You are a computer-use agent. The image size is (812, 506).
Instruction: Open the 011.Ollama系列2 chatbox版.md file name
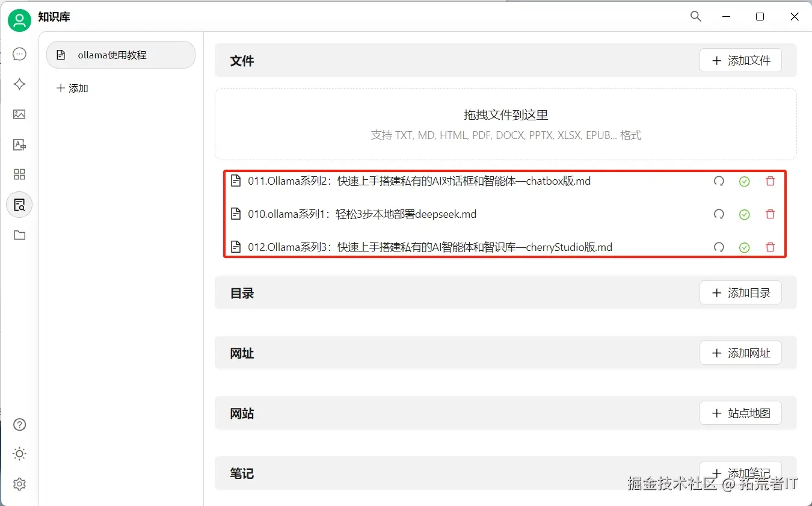pyautogui.click(x=419, y=180)
